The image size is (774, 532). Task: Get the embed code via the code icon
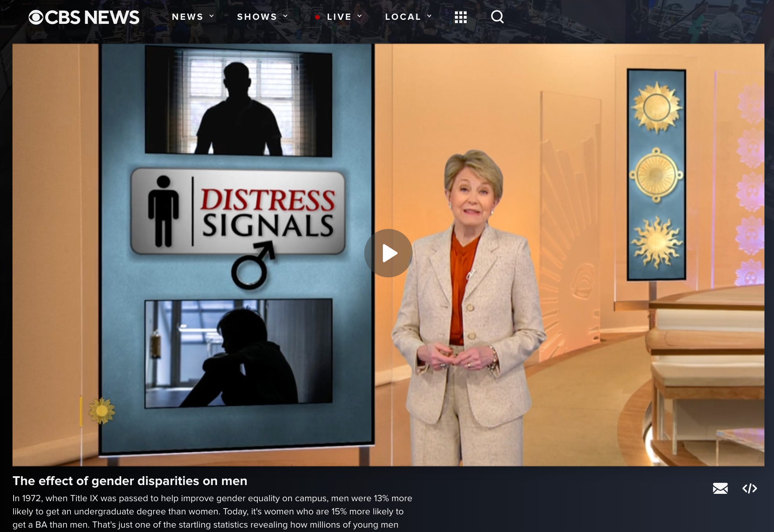pos(749,488)
